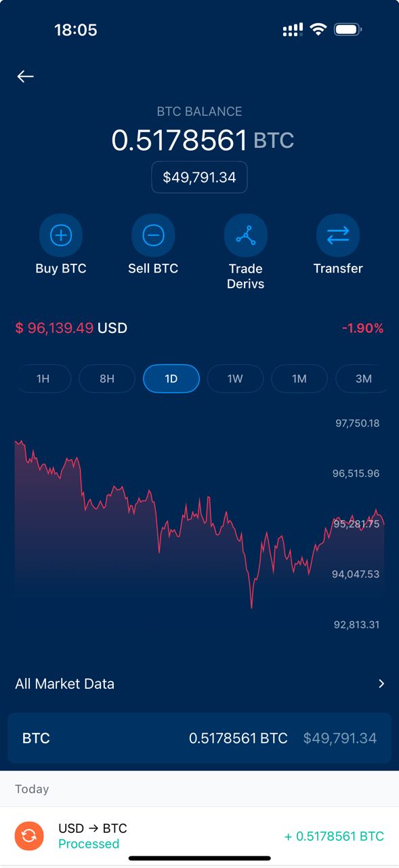Open the Buy BTC plus icon
The width and height of the screenshot is (399, 868).
tap(61, 235)
